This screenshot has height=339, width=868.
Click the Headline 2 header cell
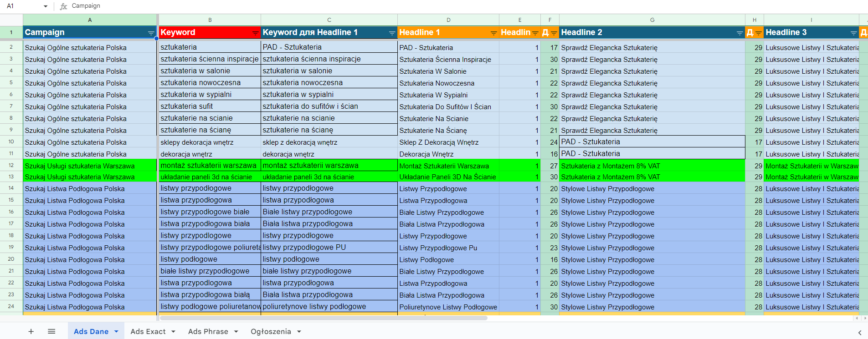tap(652, 32)
